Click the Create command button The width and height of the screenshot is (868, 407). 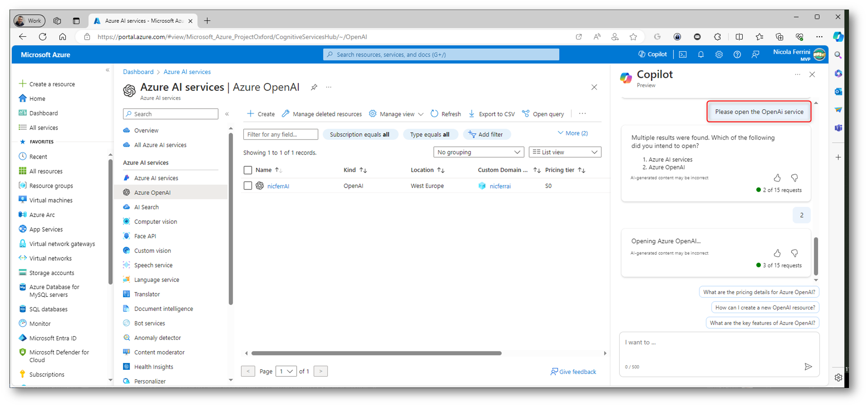pos(261,114)
